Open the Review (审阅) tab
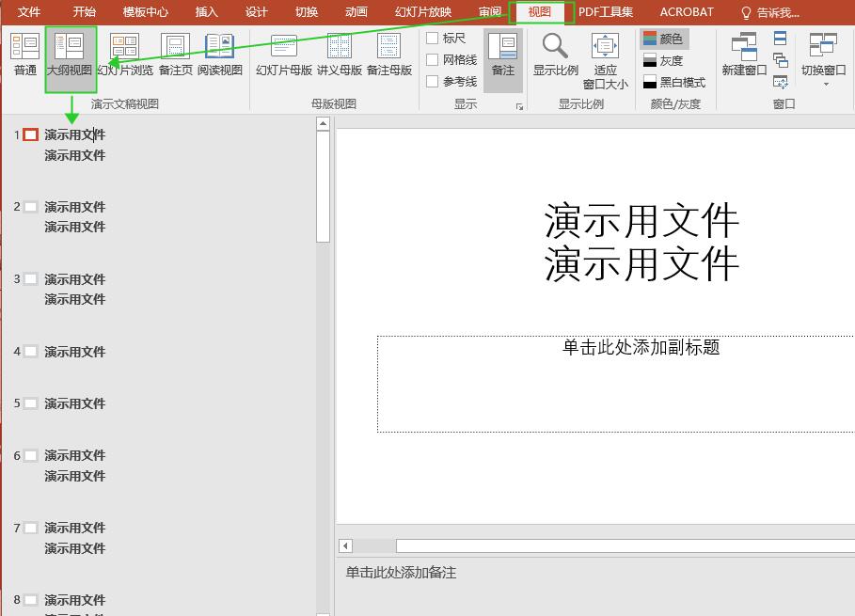This screenshot has width=855, height=616. coord(490,12)
